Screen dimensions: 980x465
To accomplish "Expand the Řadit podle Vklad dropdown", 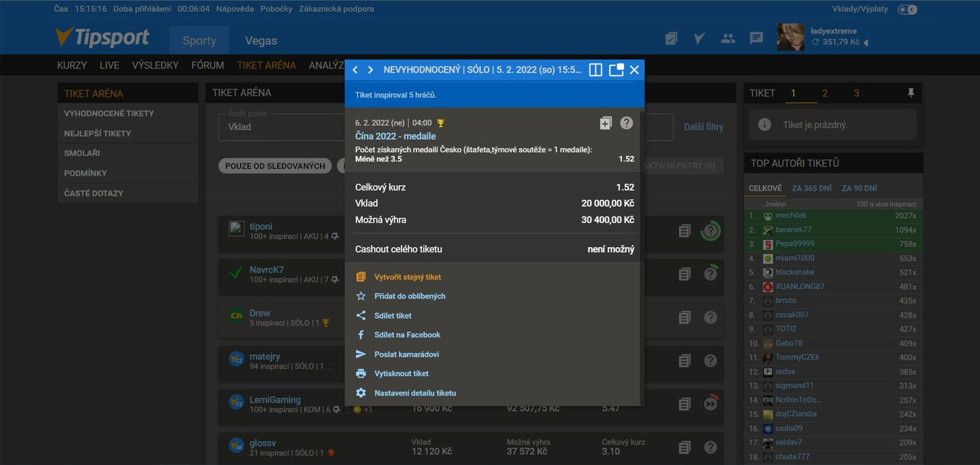I will coord(281,127).
